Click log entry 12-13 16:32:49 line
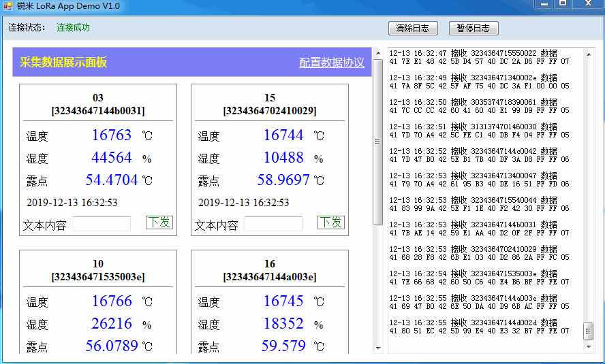Image resolution: width=605 pixels, height=364 pixels. click(473, 78)
